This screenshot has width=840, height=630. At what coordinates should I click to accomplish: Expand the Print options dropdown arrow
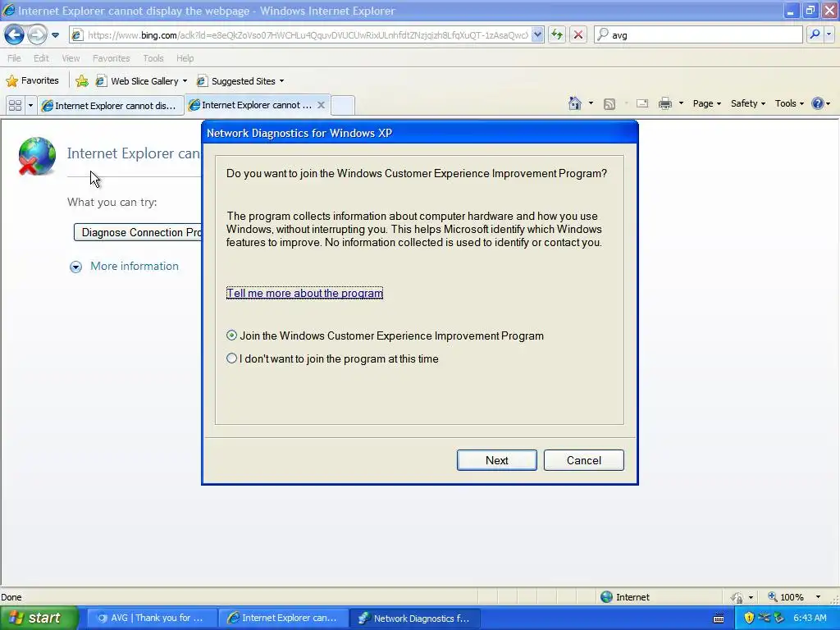681,103
